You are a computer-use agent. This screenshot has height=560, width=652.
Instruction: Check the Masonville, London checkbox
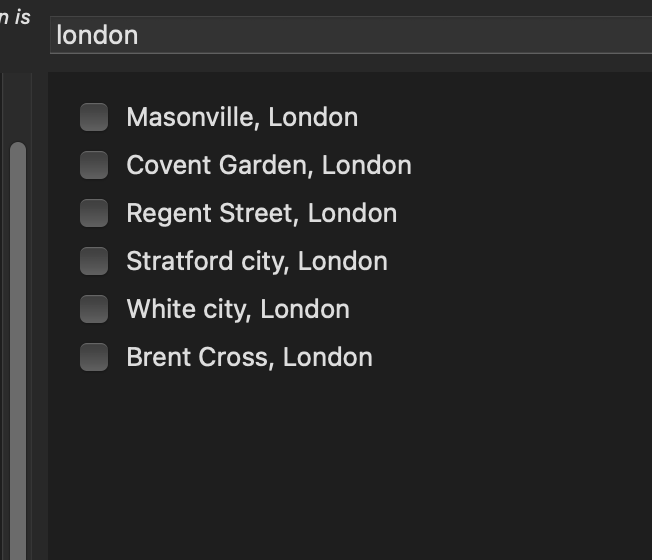(94, 117)
